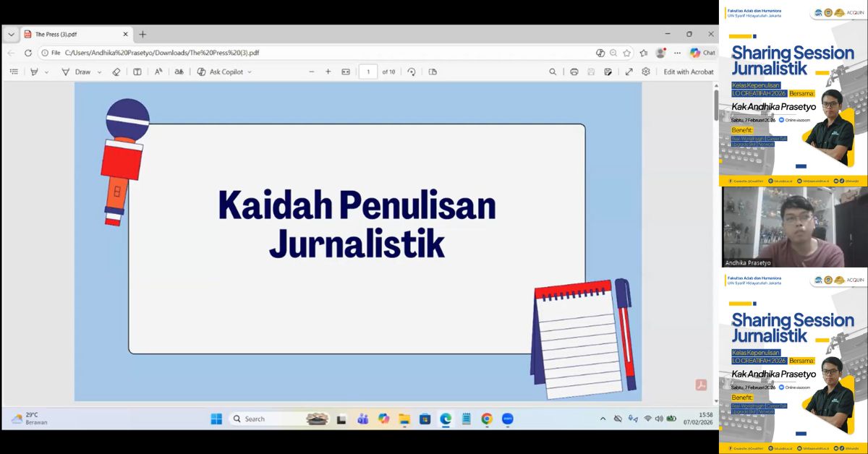Rotate the PDF page
The height and width of the screenshot is (454, 868).
click(x=412, y=72)
